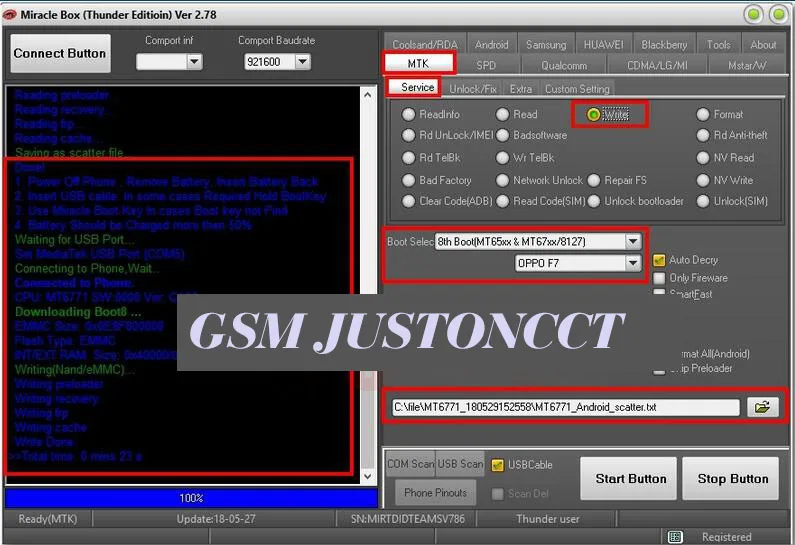Select Unlock bootloader radio button
This screenshot has height=545, width=795.
(594, 201)
